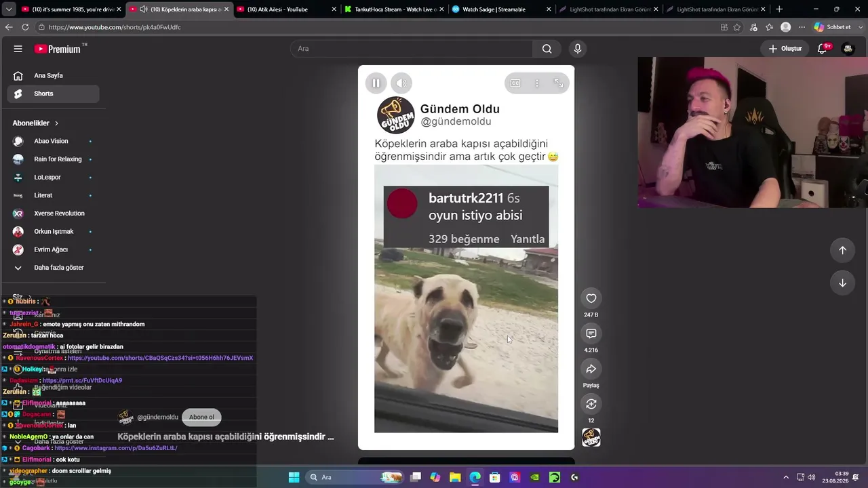
Task: Expand the Abonelikler section
Action: [x=35, y=123]
